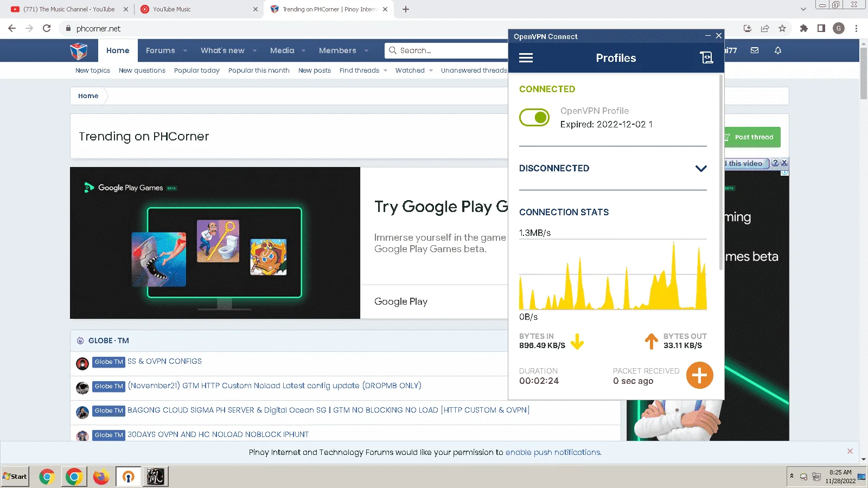
Task: View site info via the lock icon
Action: pos(68,28)
